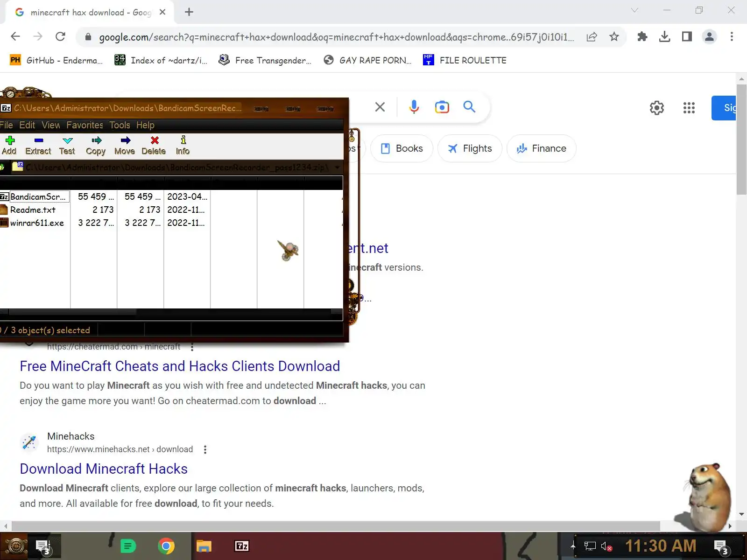Click the Move toolbar icon in 7-Zip
This screenshot has height=560, width=747.
click(x=125, y=145)
